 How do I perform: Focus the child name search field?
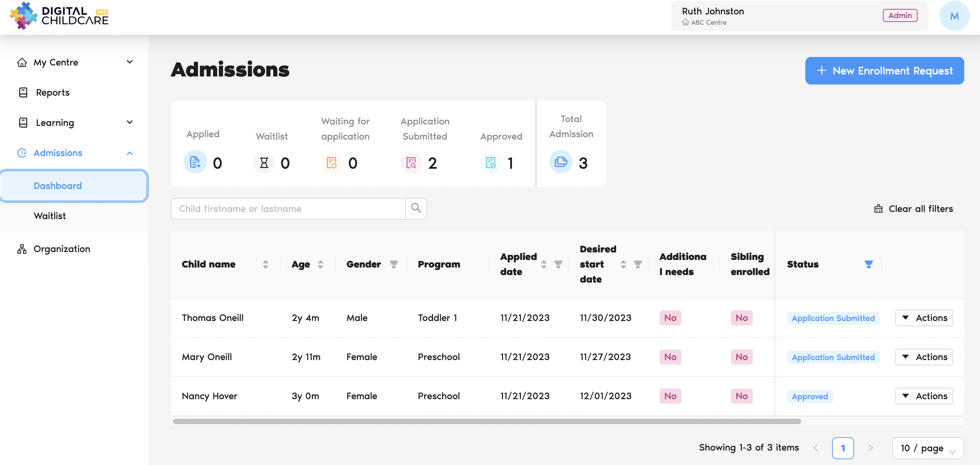coord(288,209)
